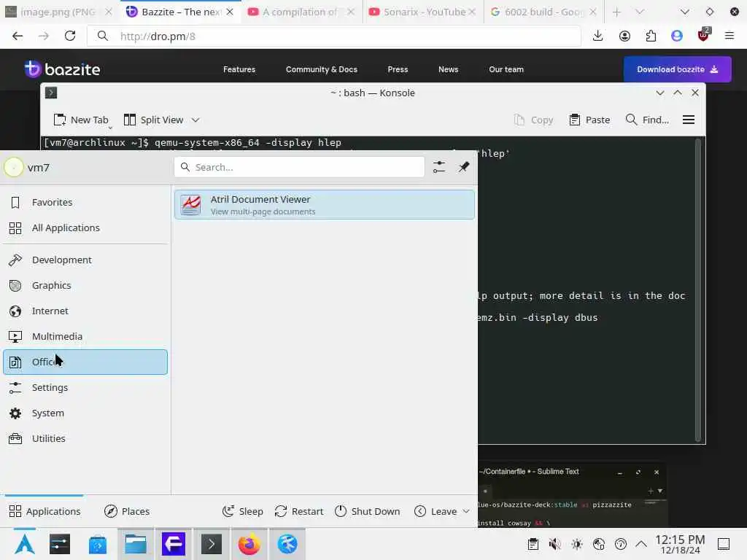The image size is (747, 560).
Task: Toggle the muted volume tray icon
Action: click(554, 544)
